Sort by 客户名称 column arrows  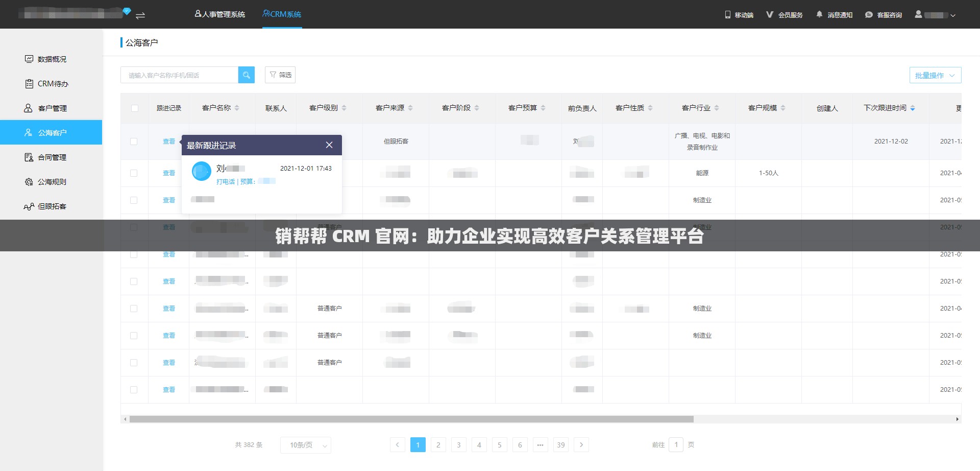coord(237,108)
